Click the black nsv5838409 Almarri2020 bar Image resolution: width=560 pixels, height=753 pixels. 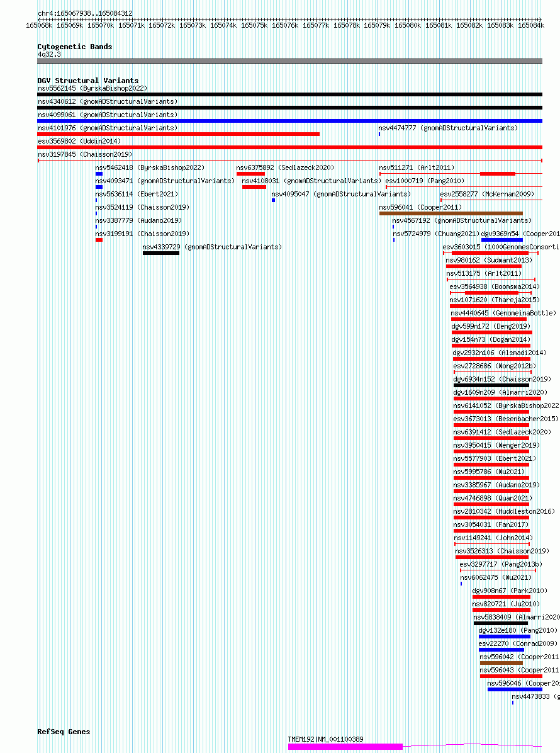(x=501, y=623)
